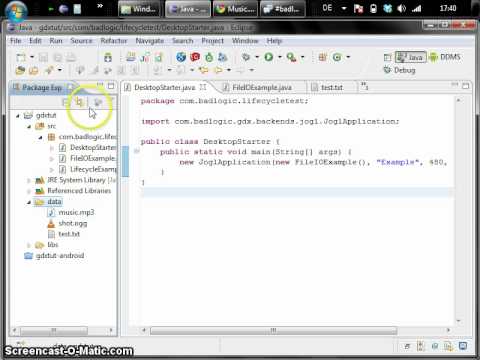Screen dimensions: 480x360
Task: Open the #badl... taskbar window
Action: pos(283,9)
